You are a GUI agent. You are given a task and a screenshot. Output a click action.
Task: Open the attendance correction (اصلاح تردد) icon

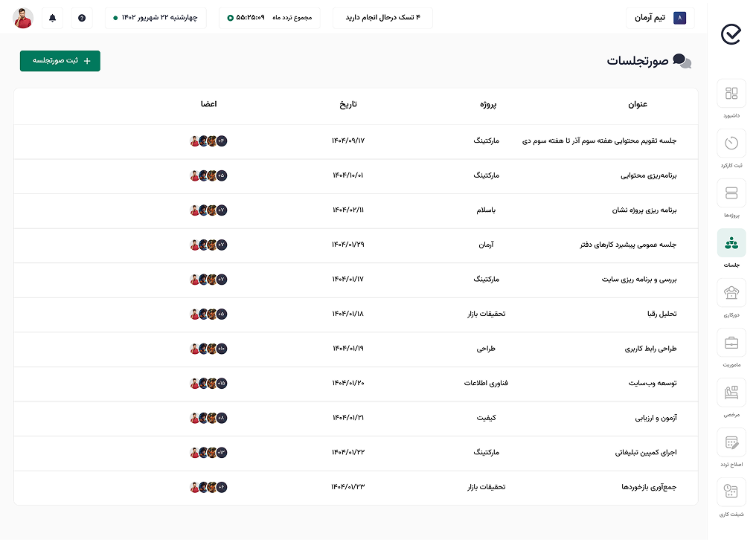[731, 442]
